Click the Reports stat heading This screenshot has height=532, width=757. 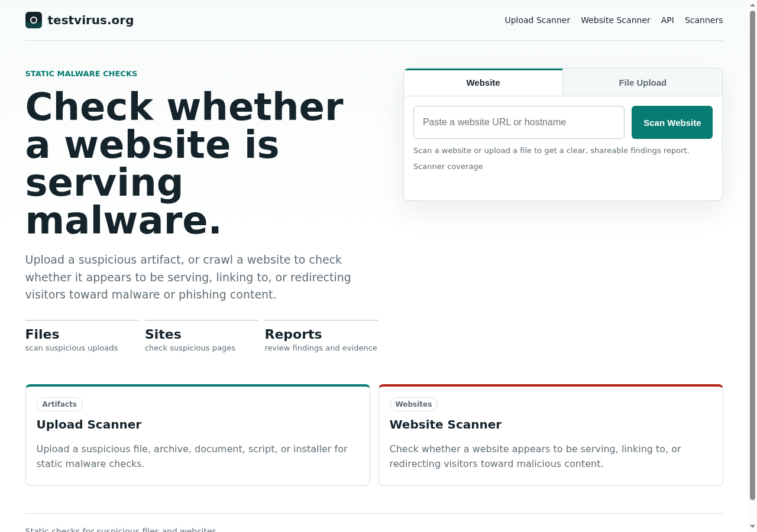click(x=293, y=334)
